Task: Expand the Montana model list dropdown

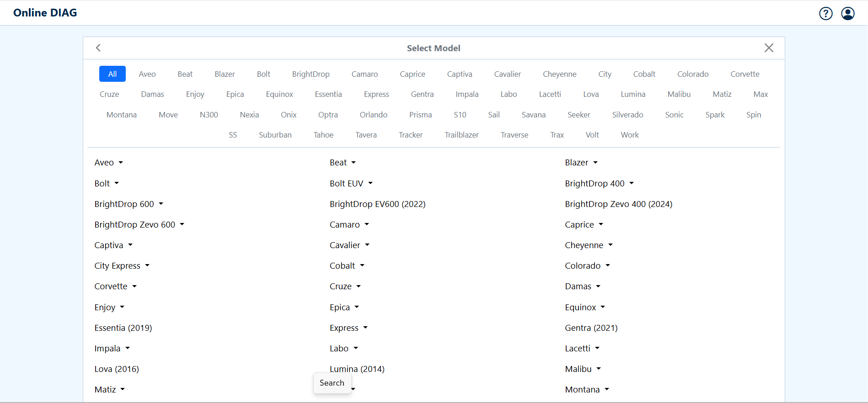Action: [587, 389]
